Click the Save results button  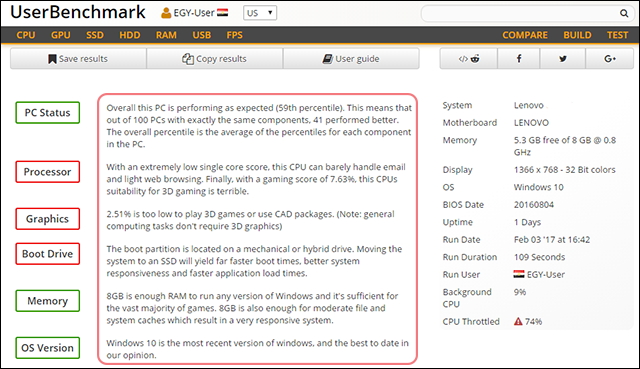tap(78, 59)
